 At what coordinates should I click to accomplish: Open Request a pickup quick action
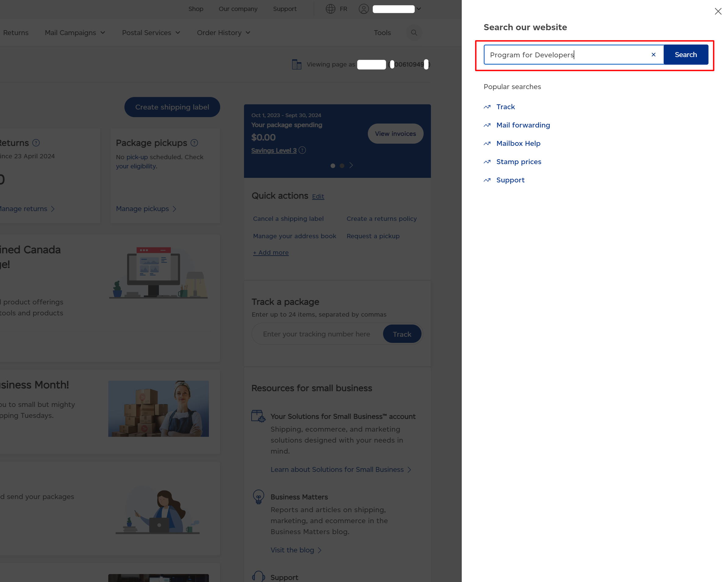373,236
